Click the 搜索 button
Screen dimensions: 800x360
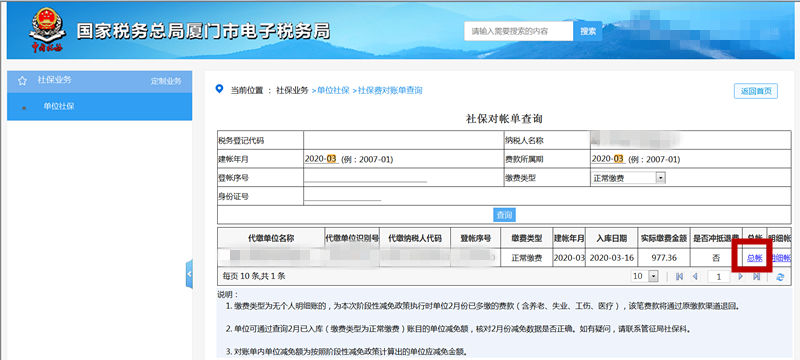pyautogui.click(x=588, y=31)
